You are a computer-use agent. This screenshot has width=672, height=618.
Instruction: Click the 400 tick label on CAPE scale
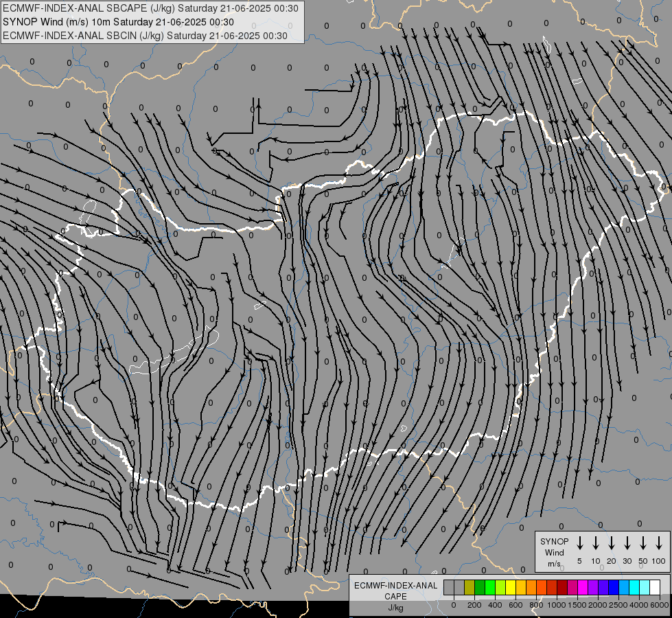coord(495,605)
